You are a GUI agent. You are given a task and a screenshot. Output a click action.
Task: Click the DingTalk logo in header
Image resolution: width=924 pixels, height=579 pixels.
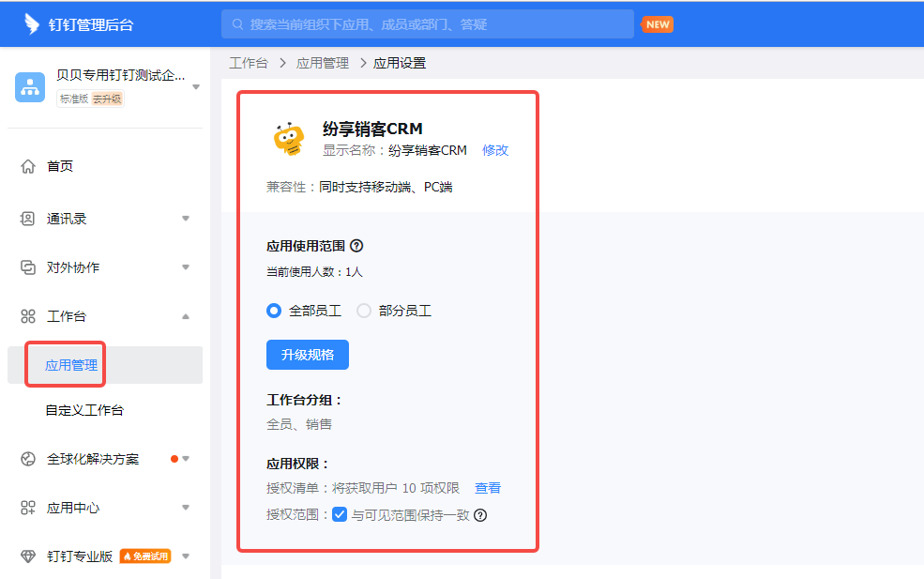coord(31,24)
